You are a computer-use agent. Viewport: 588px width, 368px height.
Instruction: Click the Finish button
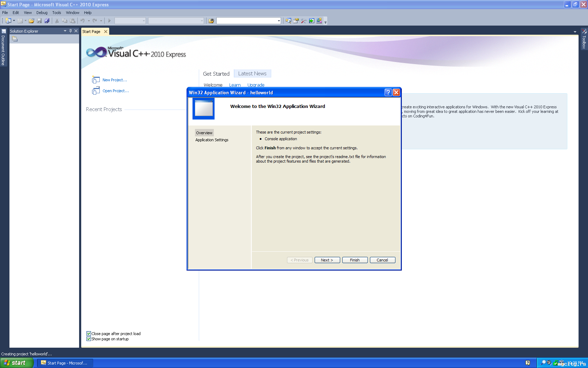[355, 260]
